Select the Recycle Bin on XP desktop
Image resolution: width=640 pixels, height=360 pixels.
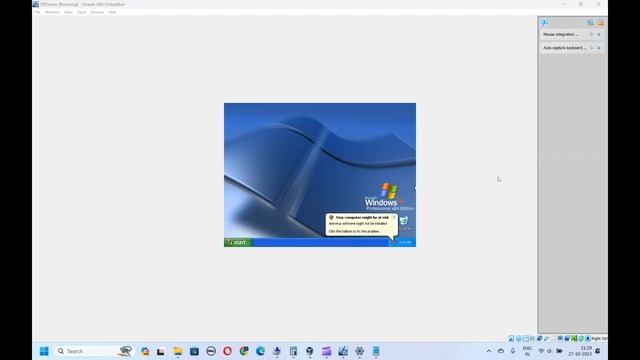coord(404,222)
